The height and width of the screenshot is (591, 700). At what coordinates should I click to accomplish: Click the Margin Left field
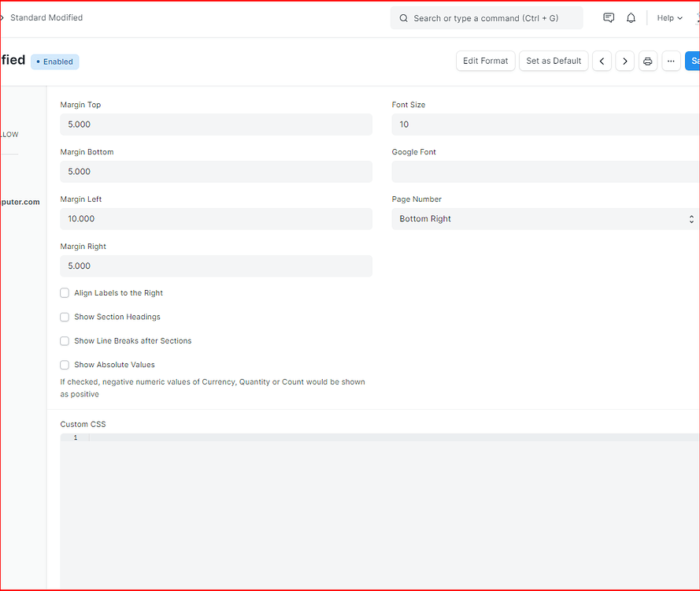pos(216,219)
